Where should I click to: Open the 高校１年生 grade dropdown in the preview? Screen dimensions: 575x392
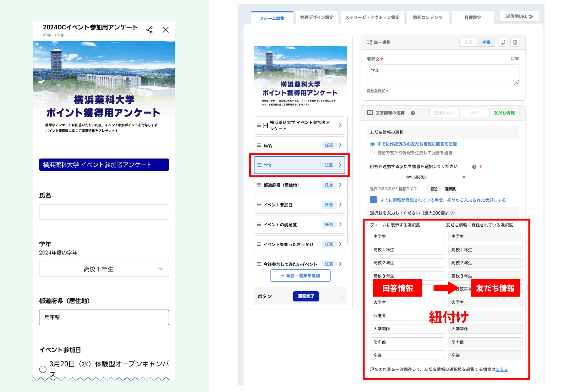104,269
